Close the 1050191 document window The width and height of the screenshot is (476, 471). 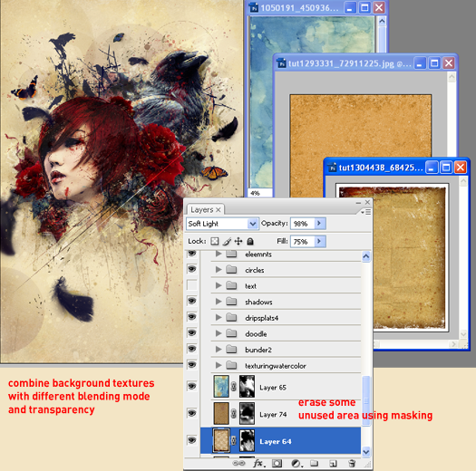[379, 7]
